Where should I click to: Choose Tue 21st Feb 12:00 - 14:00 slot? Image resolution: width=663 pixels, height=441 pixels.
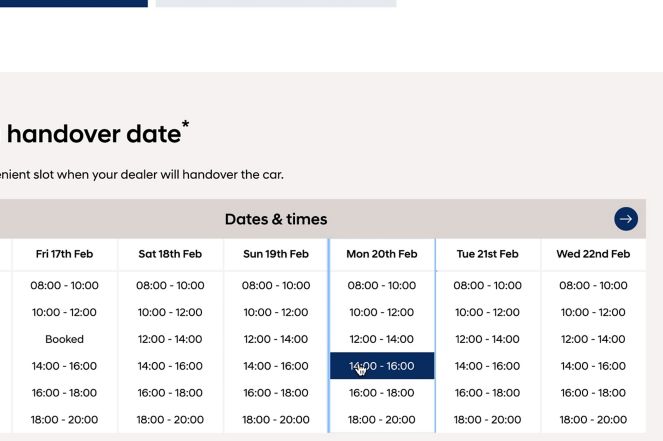coord(488,339)
